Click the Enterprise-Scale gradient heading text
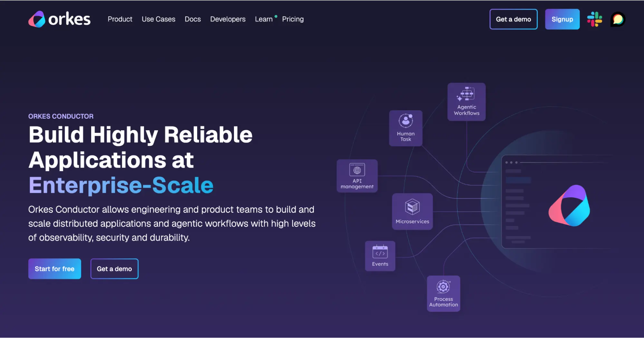644x338 pixels. coord(121,185)
